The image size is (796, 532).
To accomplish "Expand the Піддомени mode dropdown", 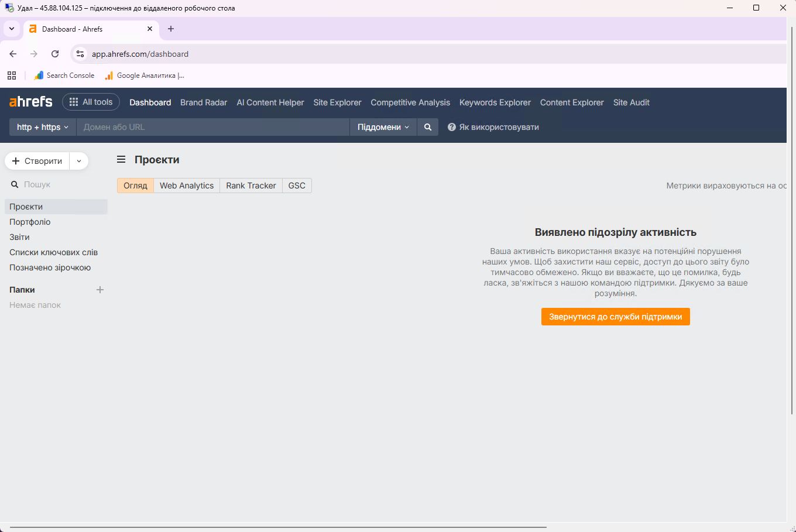I will click(383, 127).
